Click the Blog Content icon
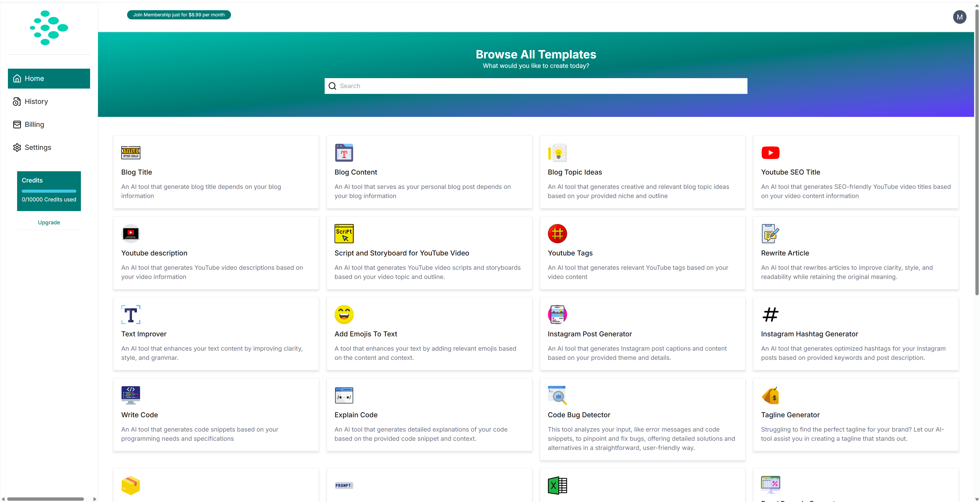Image resolution: width=980 pixels, height=502 pixels. point(344,153)
